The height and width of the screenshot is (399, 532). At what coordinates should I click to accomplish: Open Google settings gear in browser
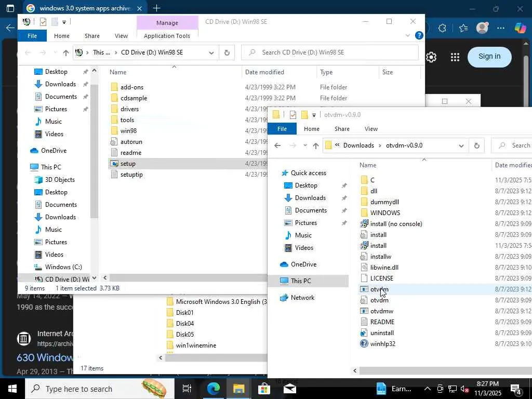[x=431, y=57]
